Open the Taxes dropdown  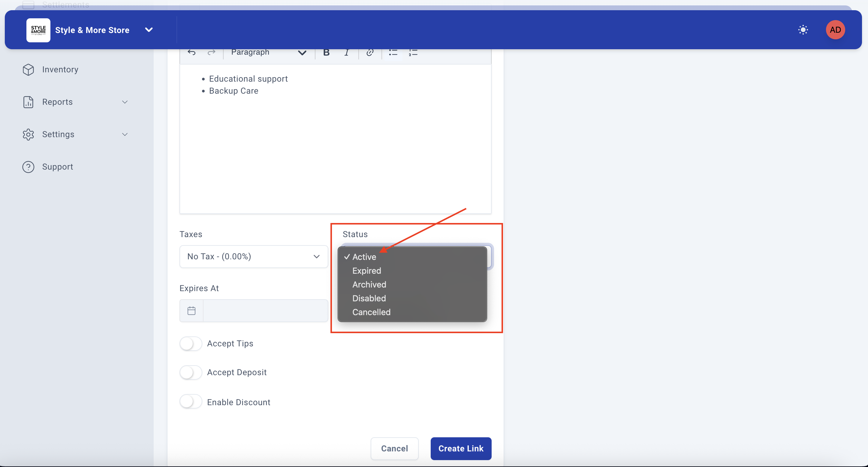click(x=253, y=257)
